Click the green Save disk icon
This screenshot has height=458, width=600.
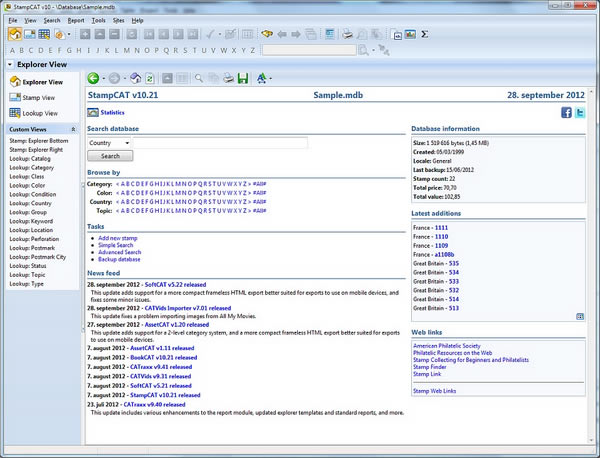(x=242, y=78)
